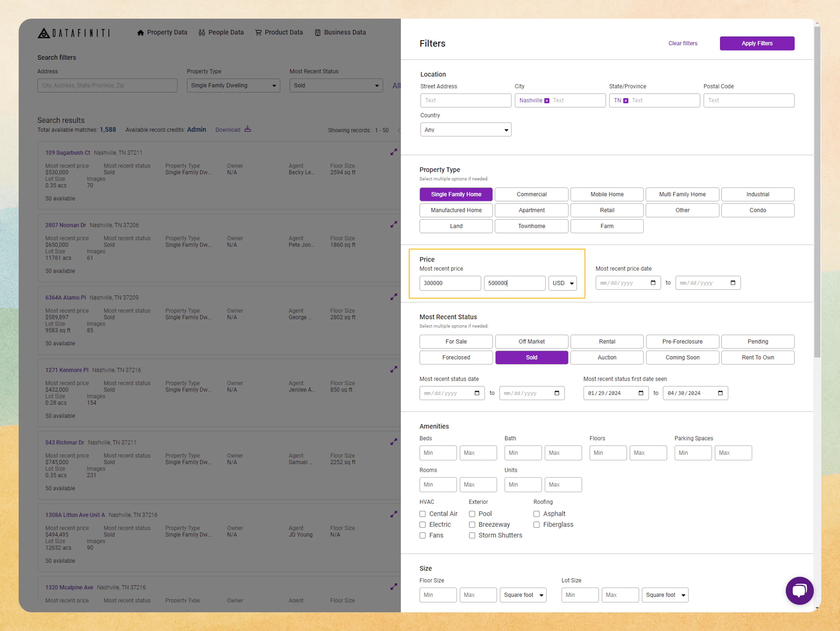This screenshot has height=631, width=840.
Task: Open the 2807 Noonan Dr property link
Action: point(65,225)
